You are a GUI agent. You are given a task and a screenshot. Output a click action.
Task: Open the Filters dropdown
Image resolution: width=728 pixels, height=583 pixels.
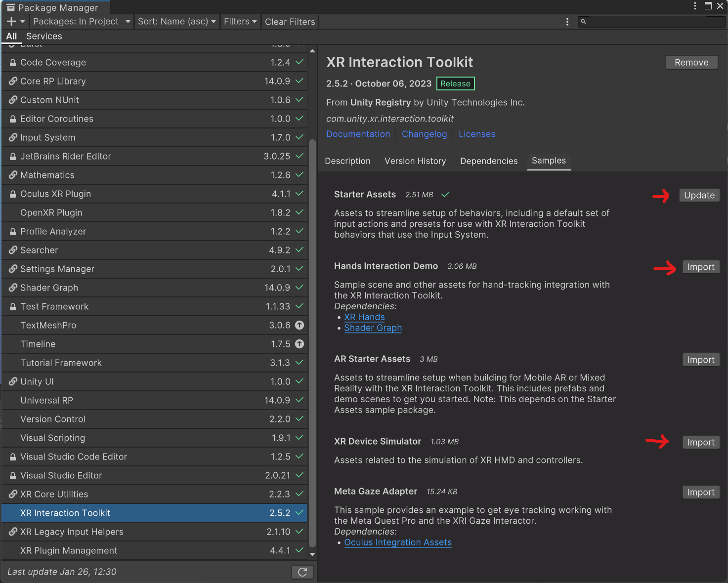240,22
